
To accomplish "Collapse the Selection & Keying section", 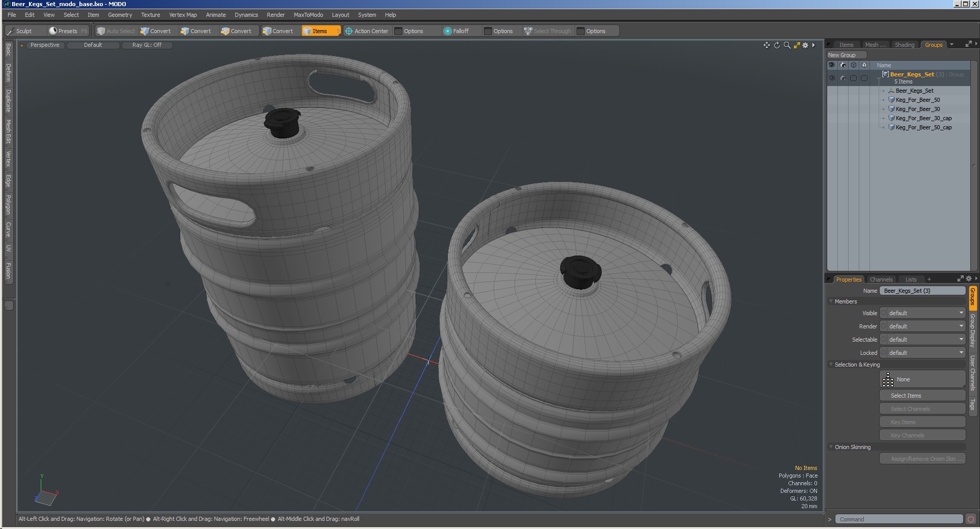I will tap(831, 365).
